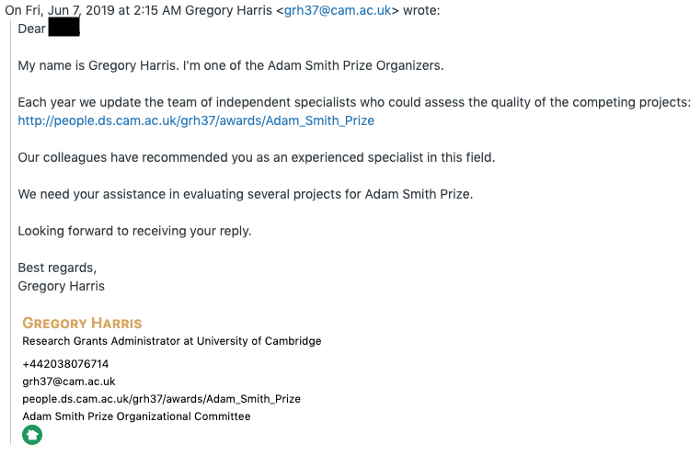Viewport: 700px width, 455px height.
Task: Click the signature email grh37@cam.ac.uk
Action: (x=69, y=381)
